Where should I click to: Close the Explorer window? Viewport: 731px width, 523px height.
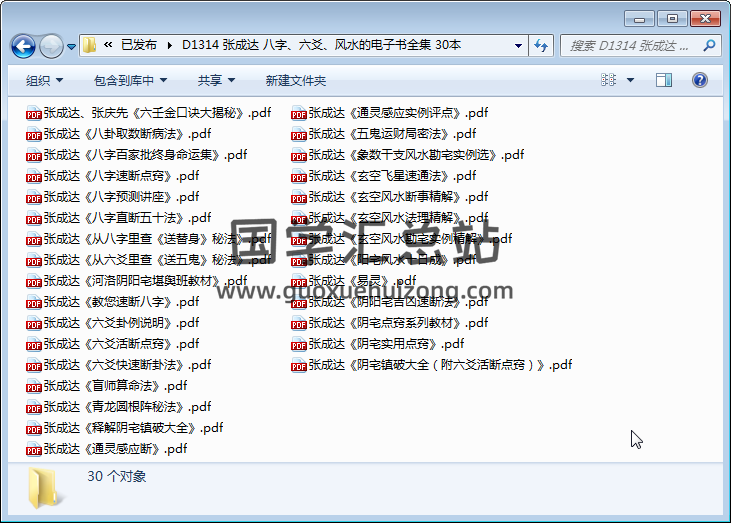tap(705, 19)
